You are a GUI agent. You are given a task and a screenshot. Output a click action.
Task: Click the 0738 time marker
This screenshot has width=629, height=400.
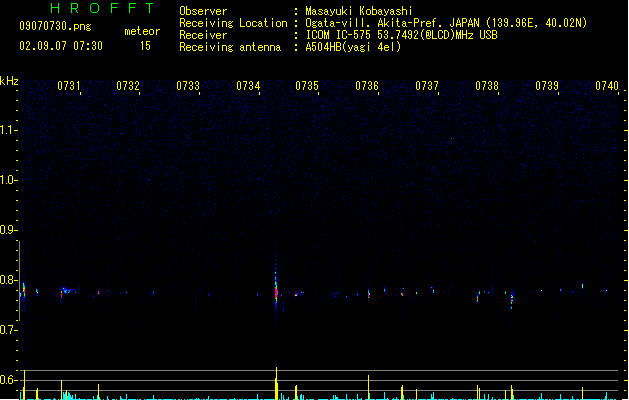[x=487, y=86]
